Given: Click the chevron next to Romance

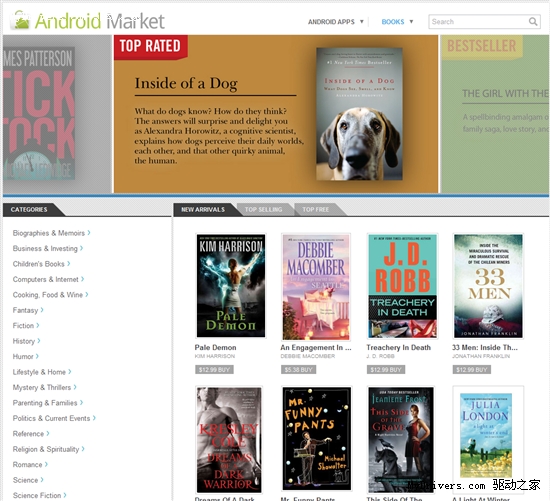Looking at the screenshot, I should (x=46, y=464).
